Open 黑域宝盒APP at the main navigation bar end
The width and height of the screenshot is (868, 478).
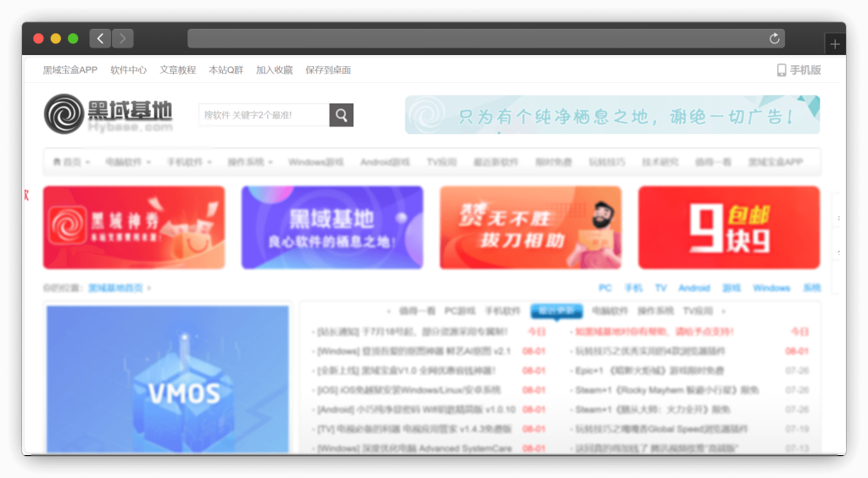coord(776,162)
